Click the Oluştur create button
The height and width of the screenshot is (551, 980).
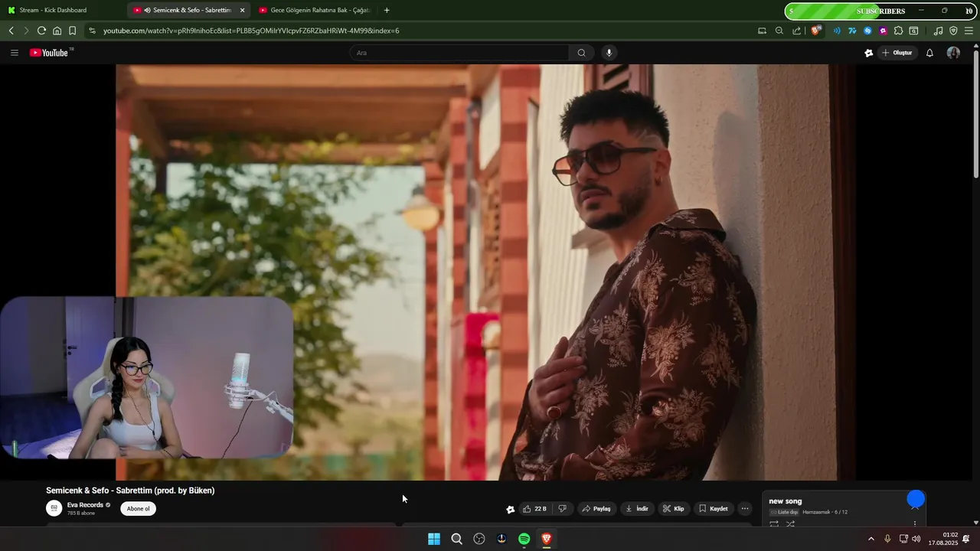click(897, 53)
